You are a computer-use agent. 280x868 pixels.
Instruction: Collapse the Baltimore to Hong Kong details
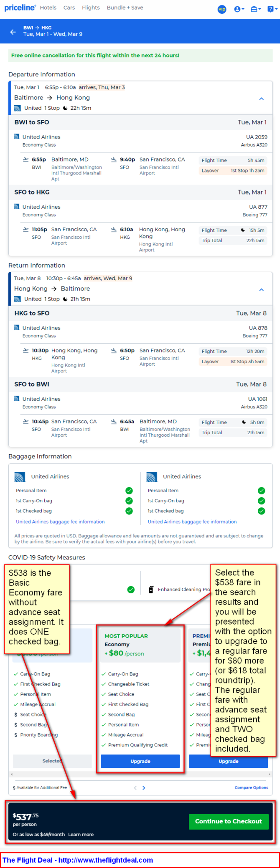(x=262, y=99)
